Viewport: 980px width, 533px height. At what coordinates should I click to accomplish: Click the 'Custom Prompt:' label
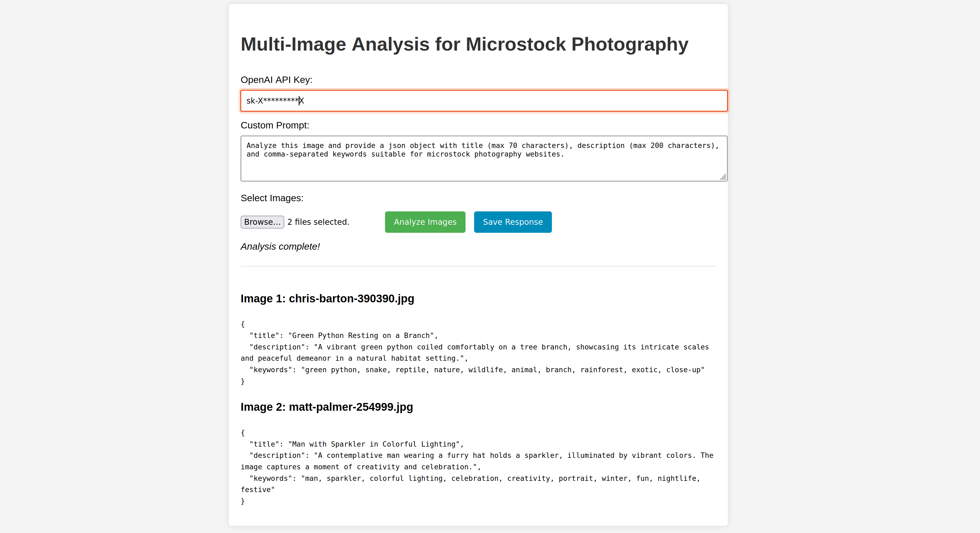coord(275,125)
